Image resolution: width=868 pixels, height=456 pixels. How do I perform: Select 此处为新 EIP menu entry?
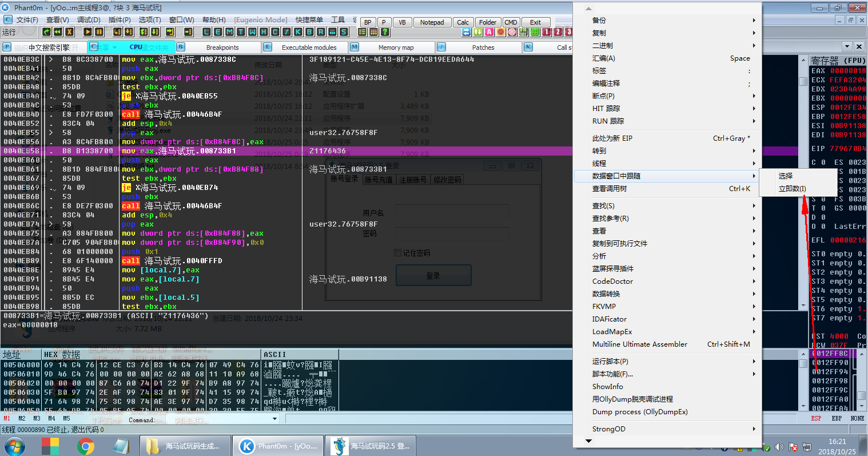pyautogui.click(x=667, y=138)
